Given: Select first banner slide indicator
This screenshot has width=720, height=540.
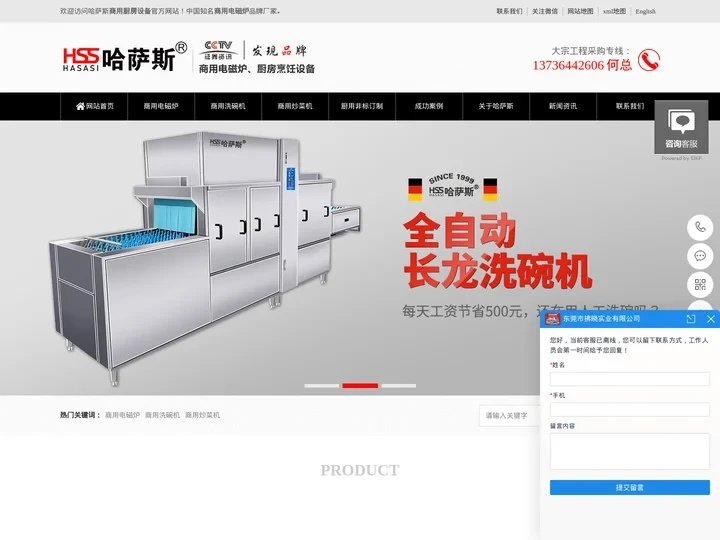Looking at the screenshot, I should 321,386.
